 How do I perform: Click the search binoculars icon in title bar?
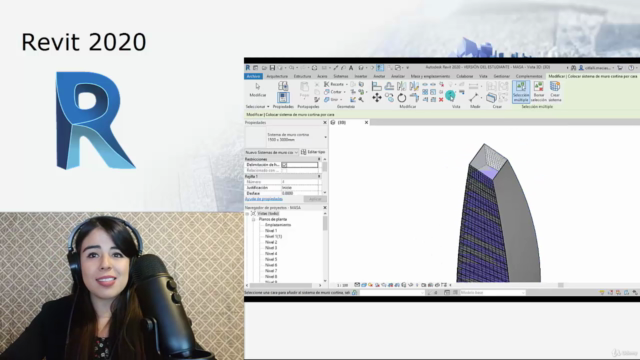pos(573,68)
